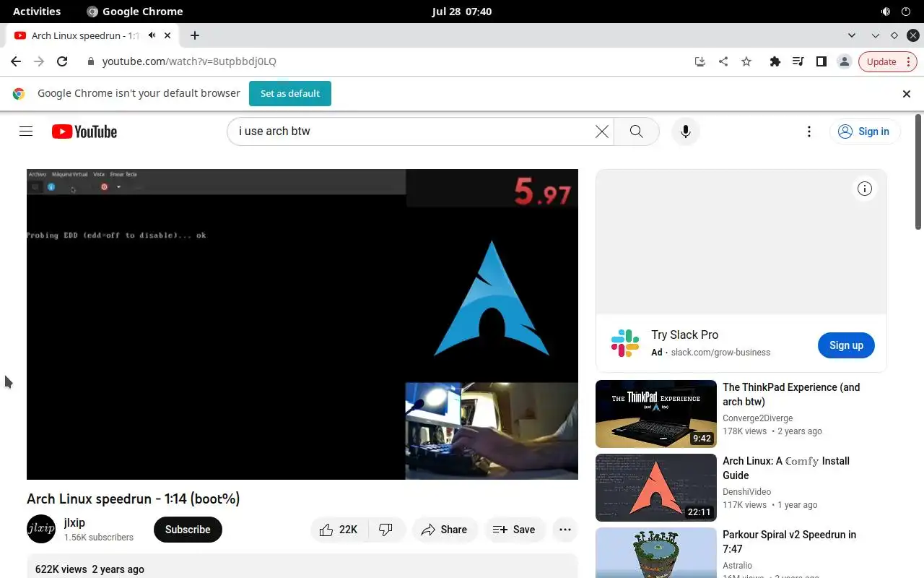Open media controls icon in toolbar
Viewport: 924px width, 578px height.
[798, 61]
